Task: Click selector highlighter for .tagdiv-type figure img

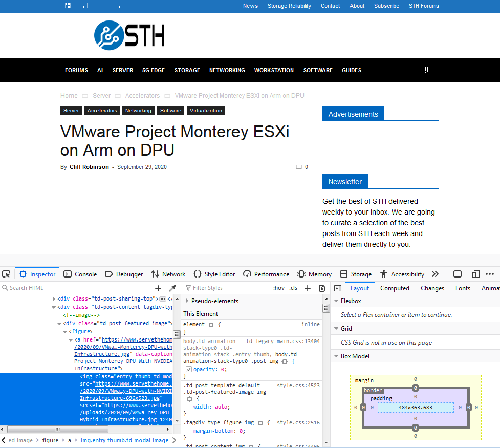Action: point(260,423)
